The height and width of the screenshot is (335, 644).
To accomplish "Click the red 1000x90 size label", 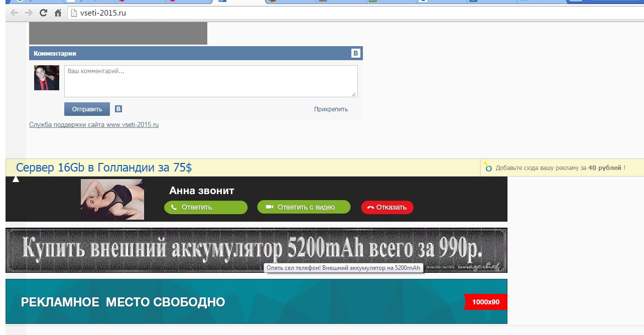I will 485,302.
